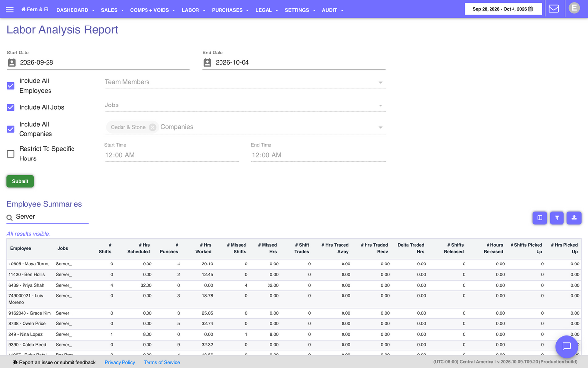Screen dimensions: 588x368
Task: Sort by # Punches column header
Action: (x=170, y=248)
